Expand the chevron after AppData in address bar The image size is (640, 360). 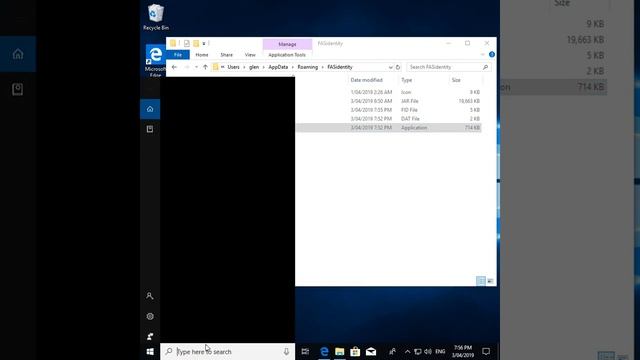293,67
